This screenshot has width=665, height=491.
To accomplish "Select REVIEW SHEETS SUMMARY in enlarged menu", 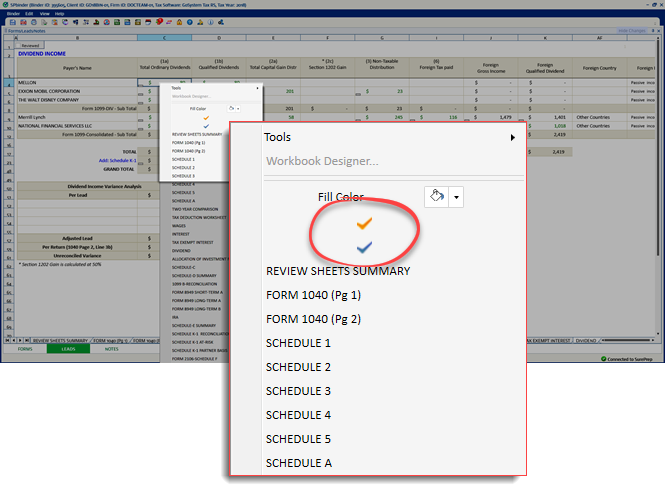I will point(339,271).
